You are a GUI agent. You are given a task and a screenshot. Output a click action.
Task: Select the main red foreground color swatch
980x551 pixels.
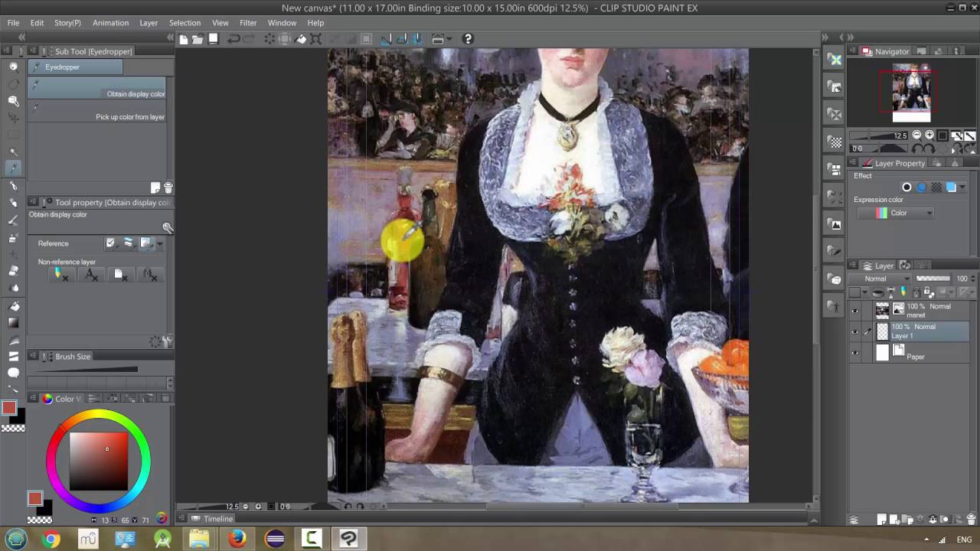click(x=9, y=408)
